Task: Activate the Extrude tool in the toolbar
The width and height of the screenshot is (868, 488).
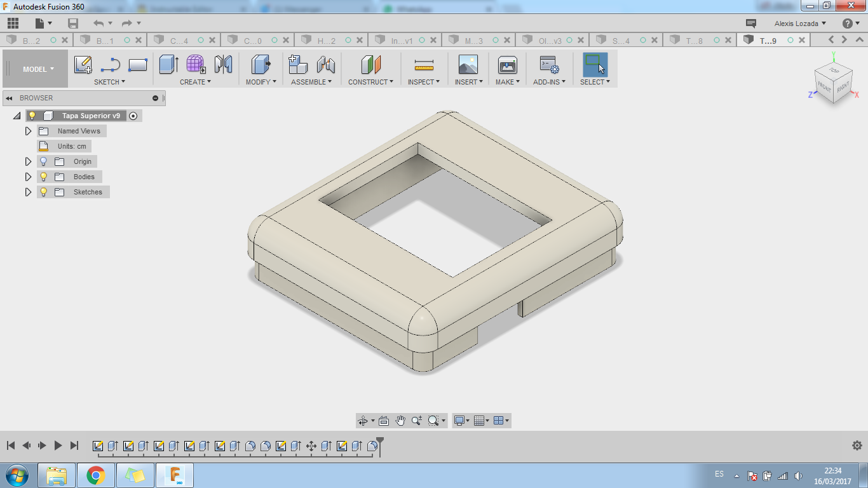Action: tap(168, 65)
